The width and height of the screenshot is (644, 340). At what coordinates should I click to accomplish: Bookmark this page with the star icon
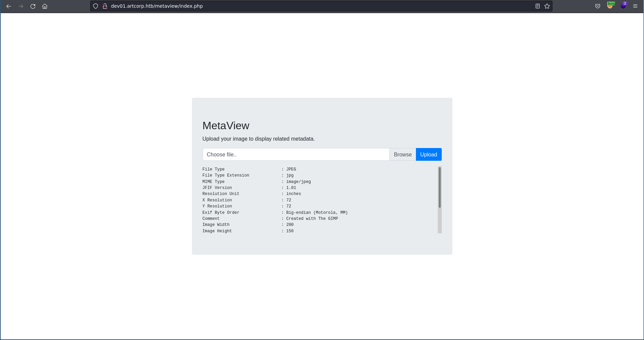(x=547, y=6)
